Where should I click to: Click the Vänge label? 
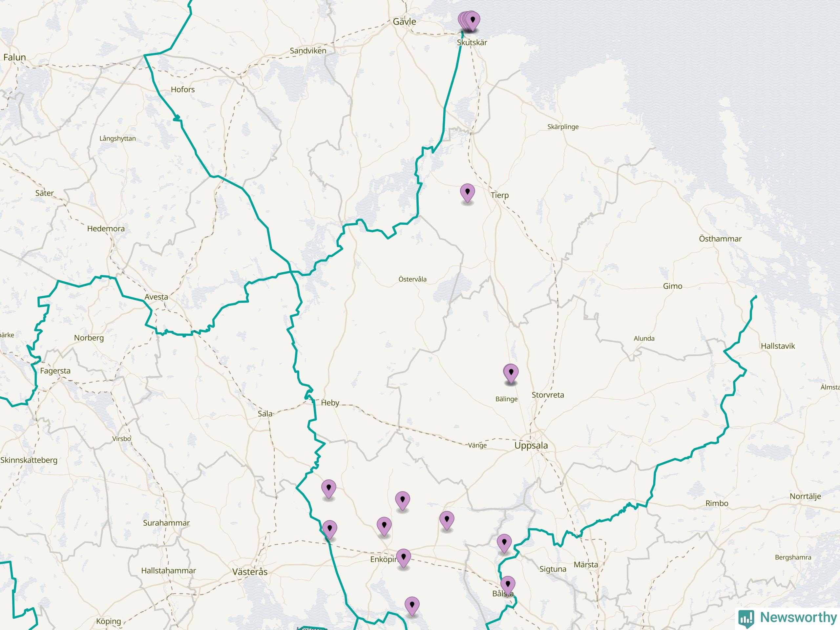pyautogui.click(x=477, y=446)
